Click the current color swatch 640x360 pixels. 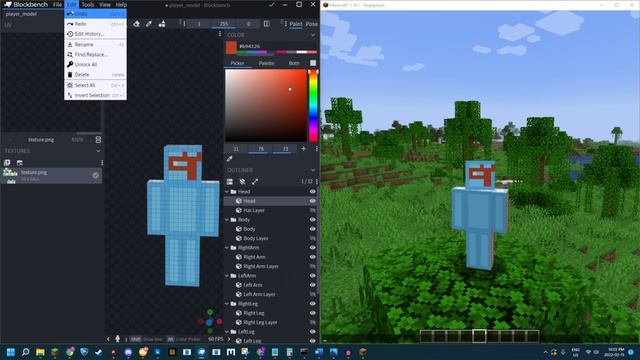231,48
